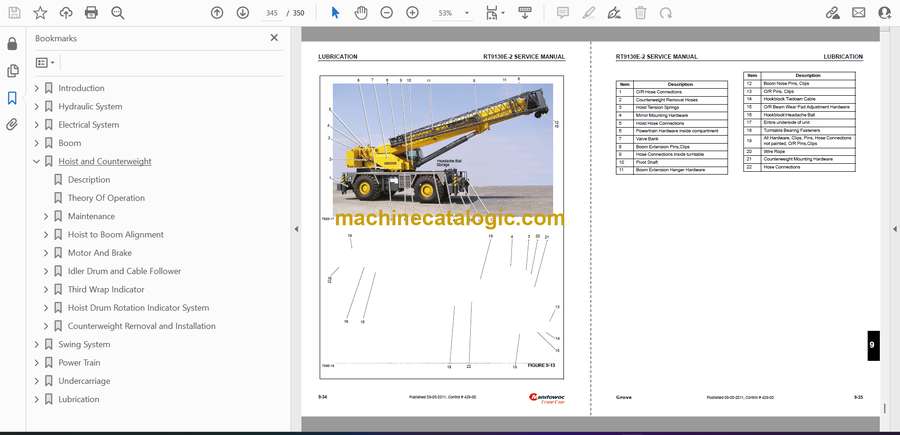The height and width of the screenshot is (435, 900).
Task: Open the security lock panel
Action: click(x=12, y=44)
